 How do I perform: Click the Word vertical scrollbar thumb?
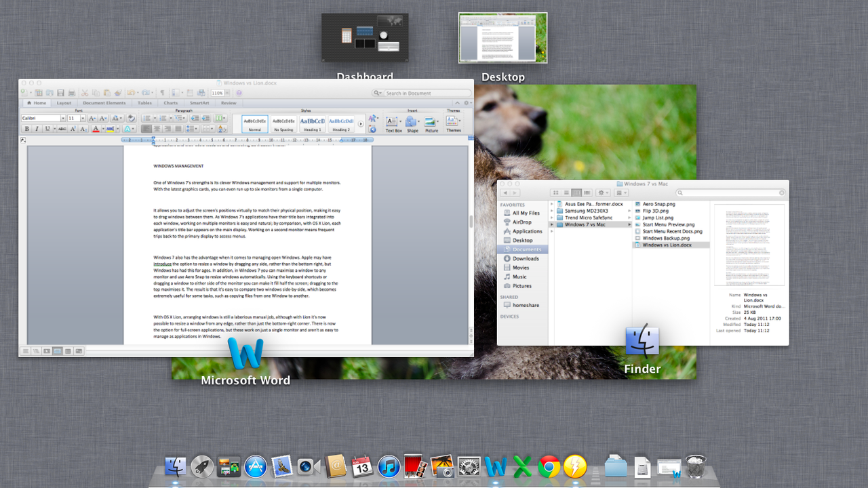coord(471,222)
